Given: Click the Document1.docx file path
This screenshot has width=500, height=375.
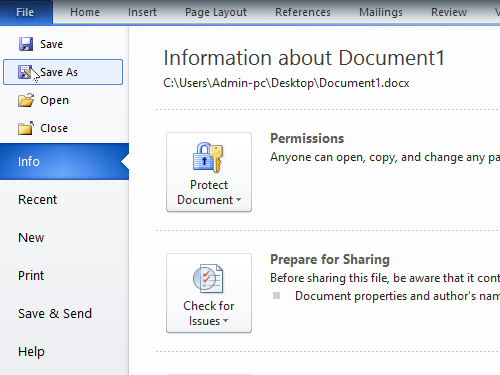Looking at the screenshot, I should (x=286, y=83).
